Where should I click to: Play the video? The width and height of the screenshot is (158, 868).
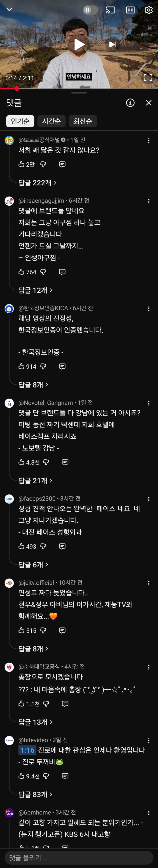click(x=79, y=44)
